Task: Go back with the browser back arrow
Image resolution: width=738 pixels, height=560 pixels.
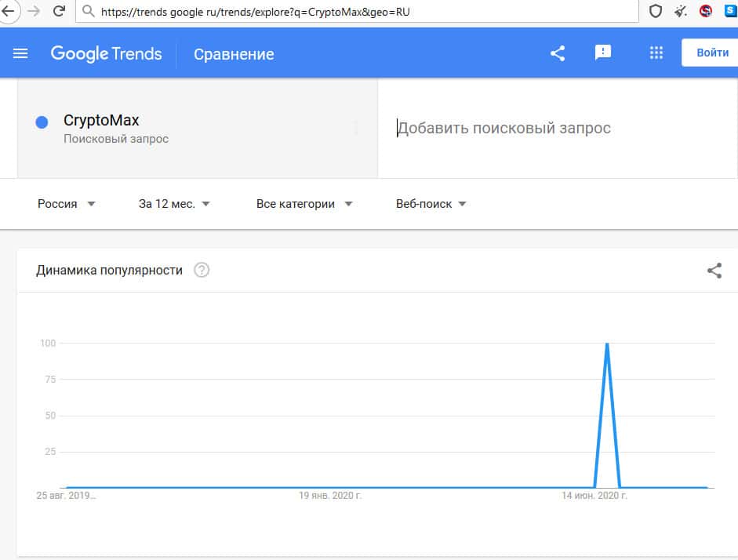Action: pyautogui.click(x=9, y=12)
